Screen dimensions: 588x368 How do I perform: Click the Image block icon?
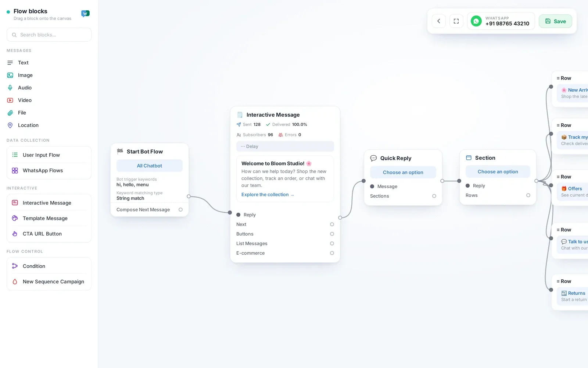click(10, 75)
